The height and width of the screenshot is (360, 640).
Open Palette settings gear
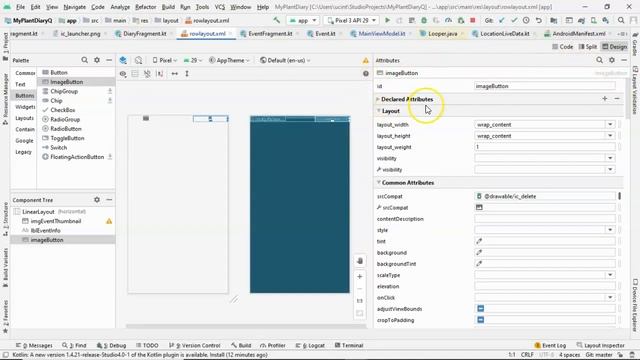[97, 60]
